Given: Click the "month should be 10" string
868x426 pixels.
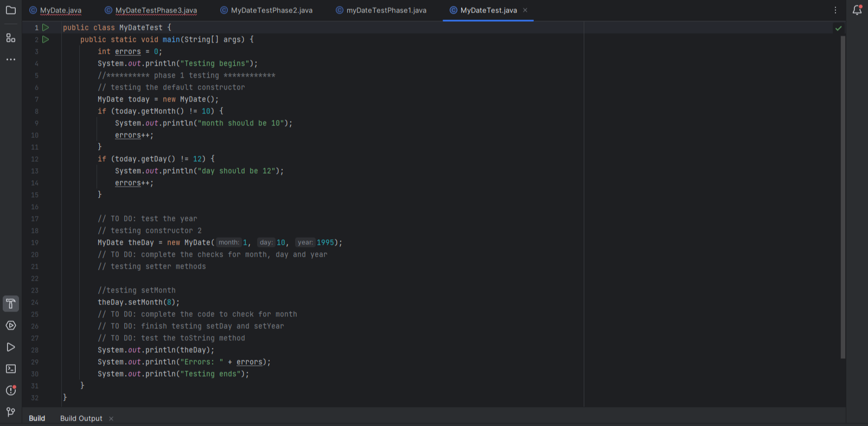Looking at the screenshot, I should (x=240, y=123).
